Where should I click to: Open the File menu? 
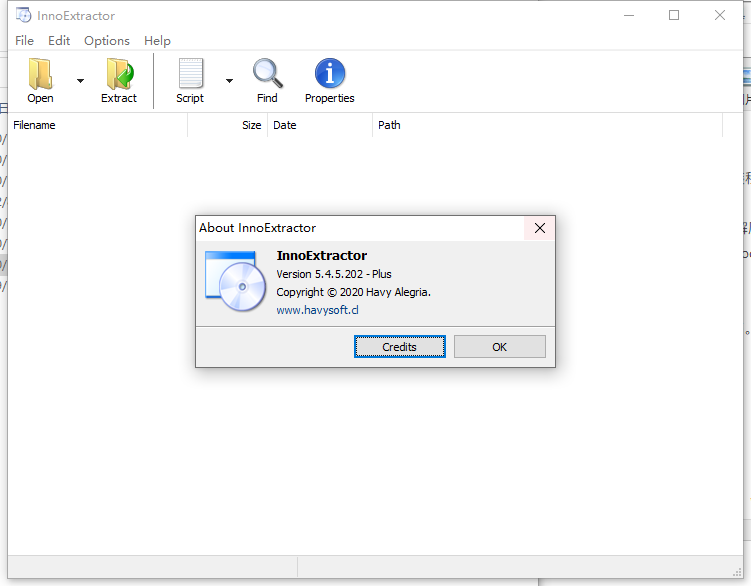24,41
